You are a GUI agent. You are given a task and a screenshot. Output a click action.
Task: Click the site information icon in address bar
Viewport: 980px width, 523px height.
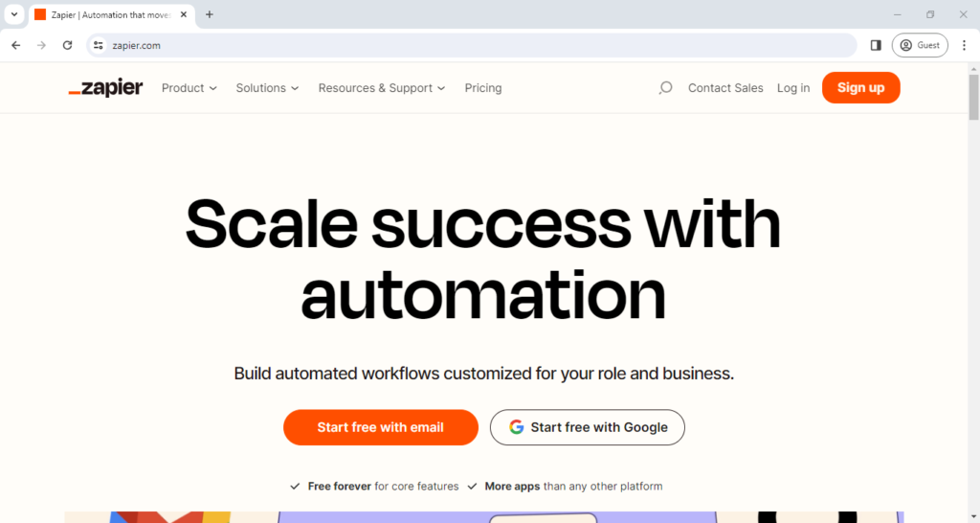point(98,45)
